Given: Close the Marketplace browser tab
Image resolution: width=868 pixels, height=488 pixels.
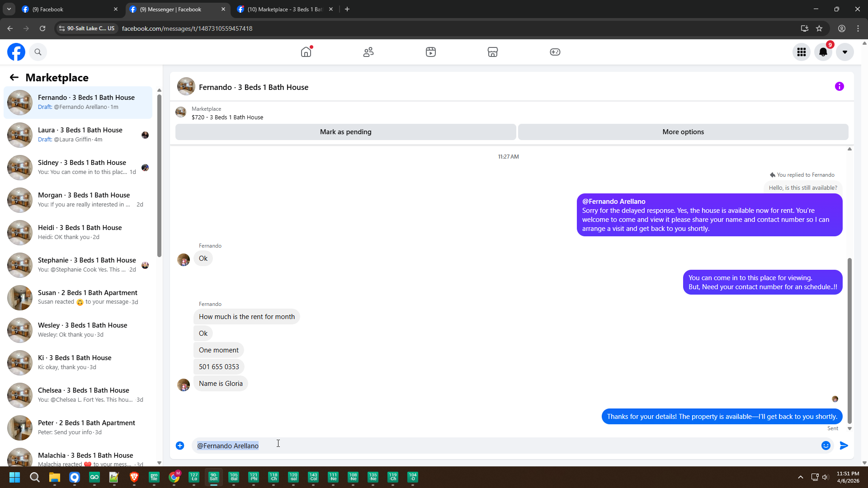Looking at the screenshot, I should coord(331,9).
